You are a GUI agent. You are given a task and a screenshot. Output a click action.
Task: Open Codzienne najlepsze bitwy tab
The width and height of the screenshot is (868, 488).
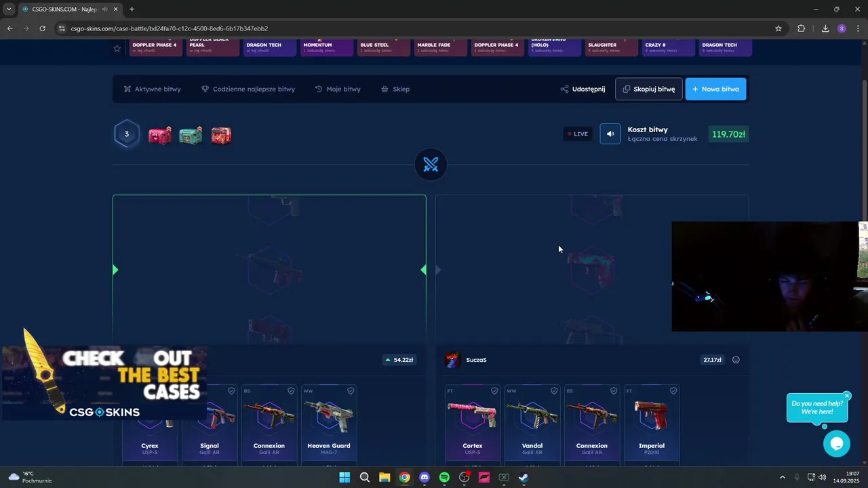click(248, 89)
